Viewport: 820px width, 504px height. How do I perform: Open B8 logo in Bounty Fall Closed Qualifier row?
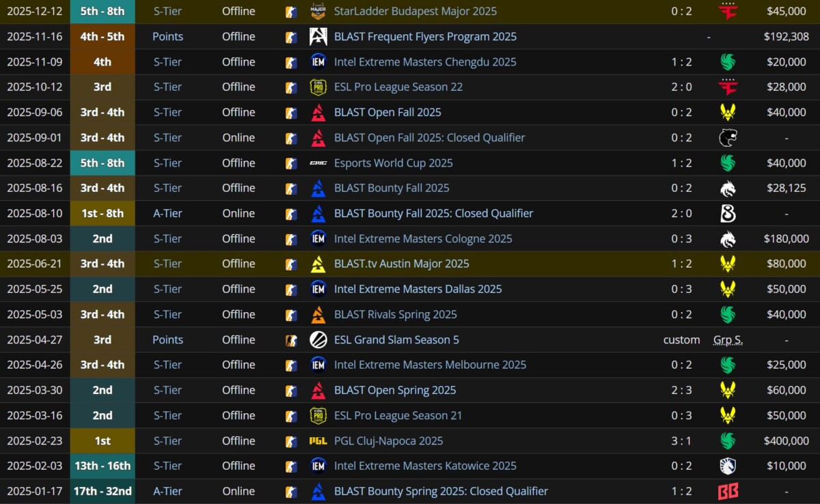pyautogui.click(x=728, y=214)
